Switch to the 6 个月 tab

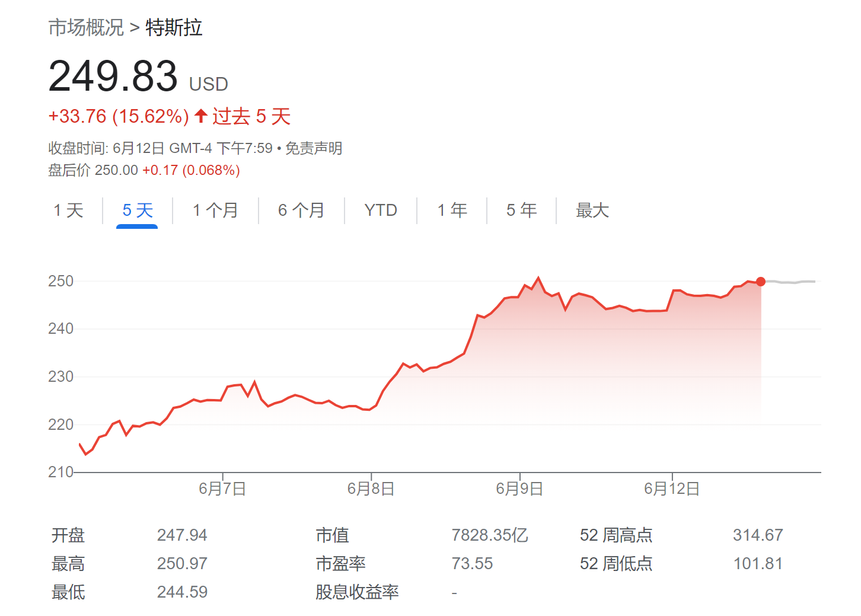point(301,210)
